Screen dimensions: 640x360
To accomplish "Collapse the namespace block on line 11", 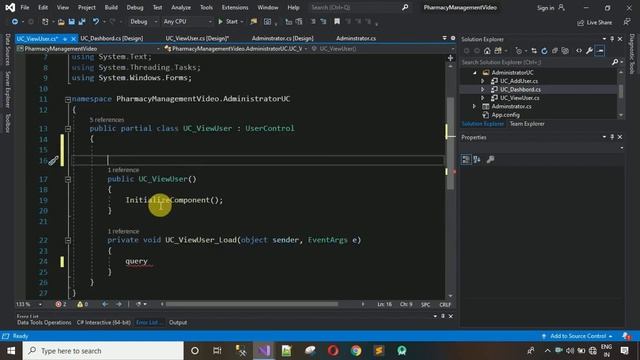I will [68, 99].
